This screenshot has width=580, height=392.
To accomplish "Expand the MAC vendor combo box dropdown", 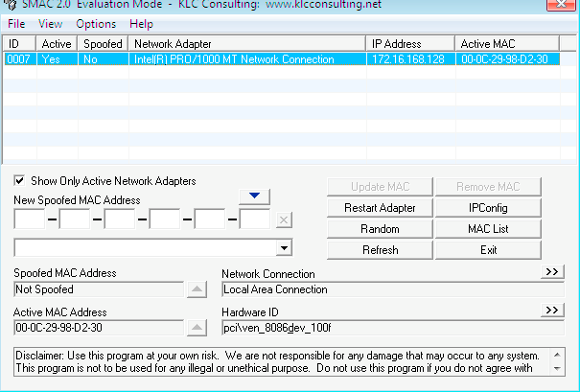I will point(284,248).
